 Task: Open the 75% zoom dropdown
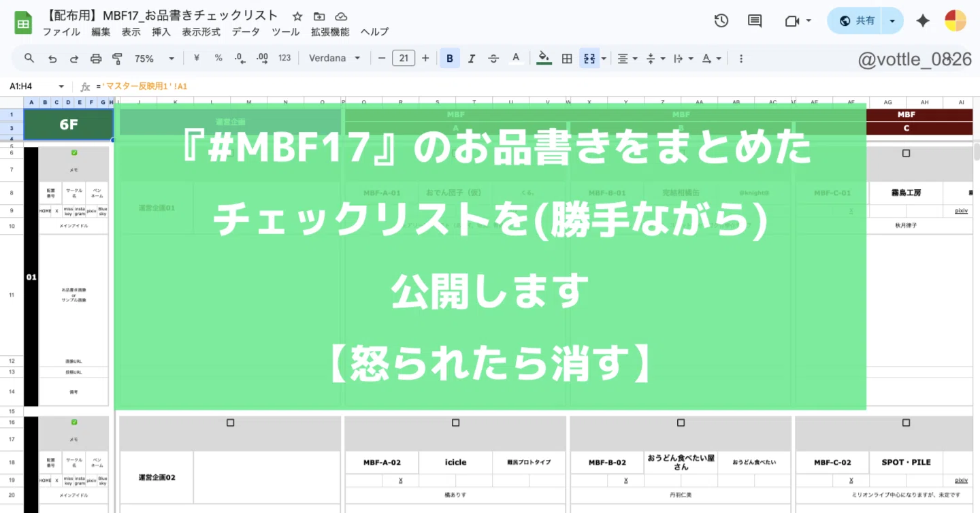[154, 59]
